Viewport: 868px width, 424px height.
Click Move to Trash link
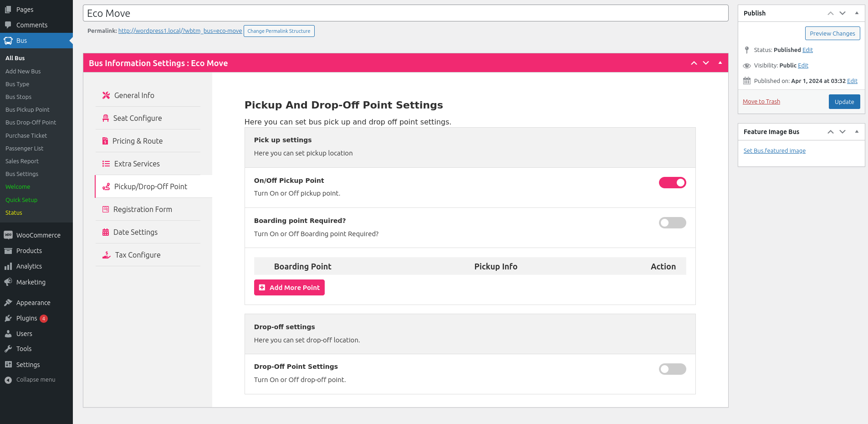(x=761, y=101)
